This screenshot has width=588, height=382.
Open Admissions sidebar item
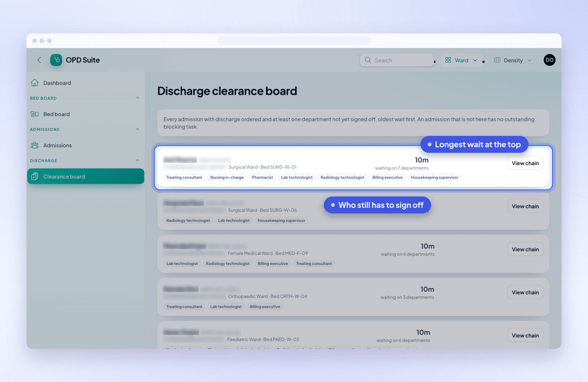pyautogui.click(x=86, y=145)
